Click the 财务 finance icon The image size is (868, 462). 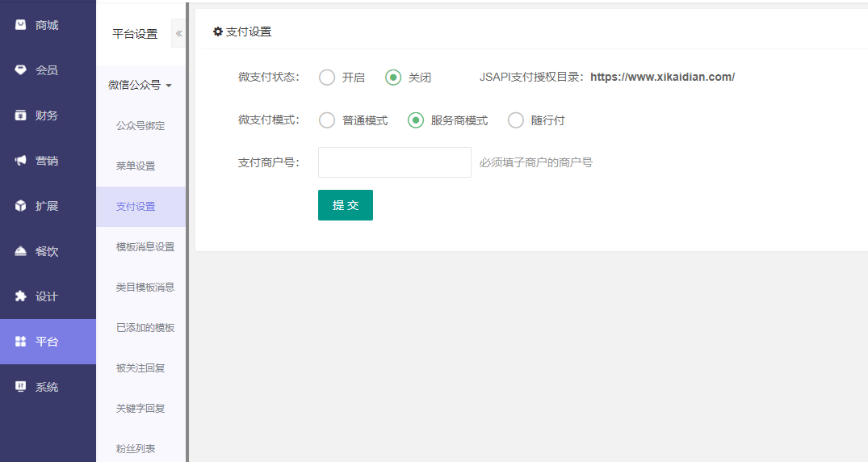[20, 115]
